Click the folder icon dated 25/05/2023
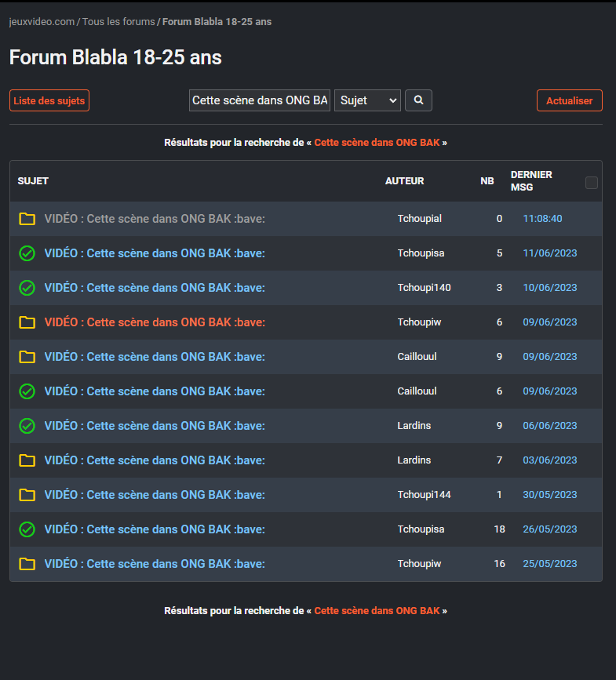 tap(27, 564)
